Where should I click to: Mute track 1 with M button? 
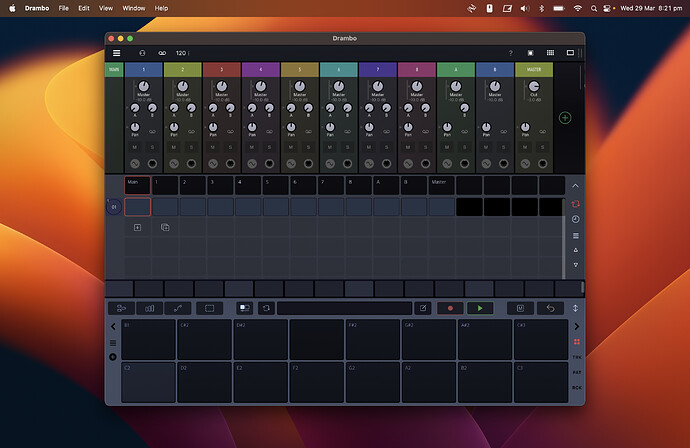pos(135,147)
